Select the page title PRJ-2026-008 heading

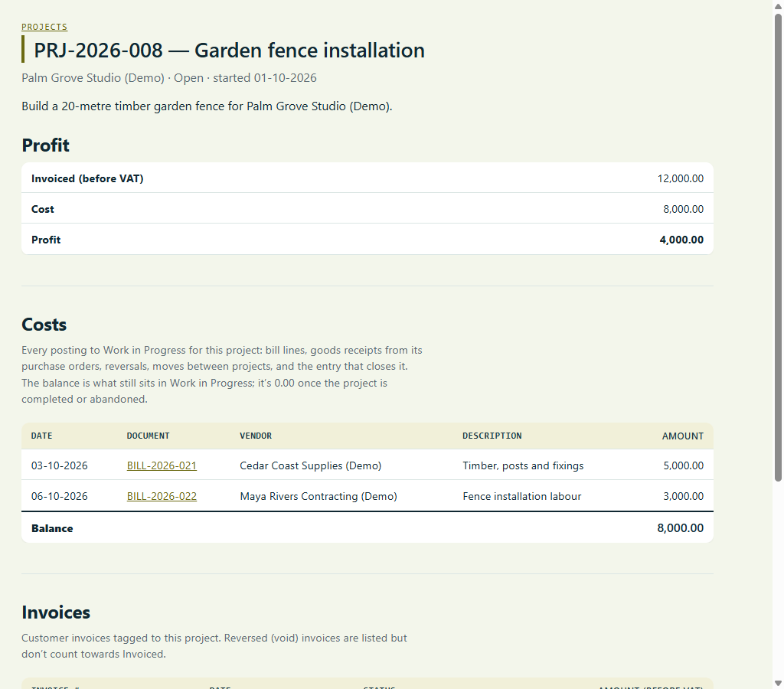tap(229, 51)
